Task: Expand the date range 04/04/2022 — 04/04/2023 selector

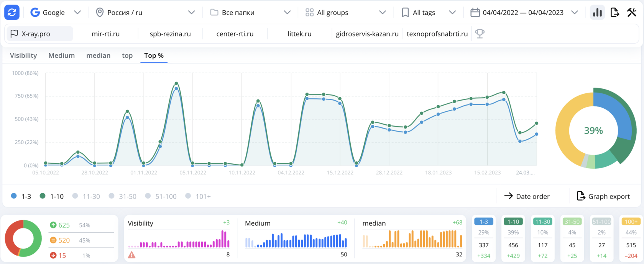Action: (x=524, y=13)
